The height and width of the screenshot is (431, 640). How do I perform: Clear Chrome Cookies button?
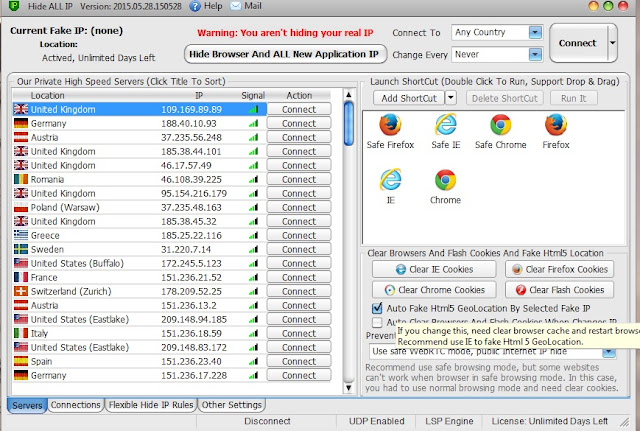[x=434, y=290]
